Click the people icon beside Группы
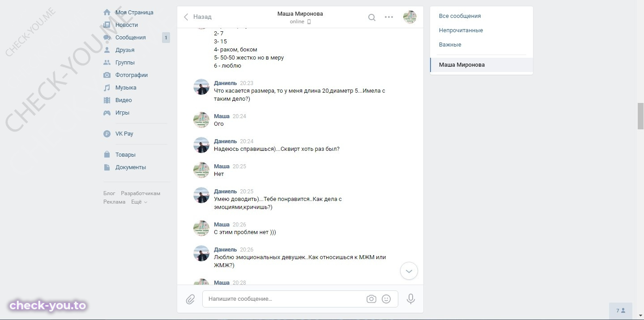Screen dimensions: 644x320 (x=107, y=63)
